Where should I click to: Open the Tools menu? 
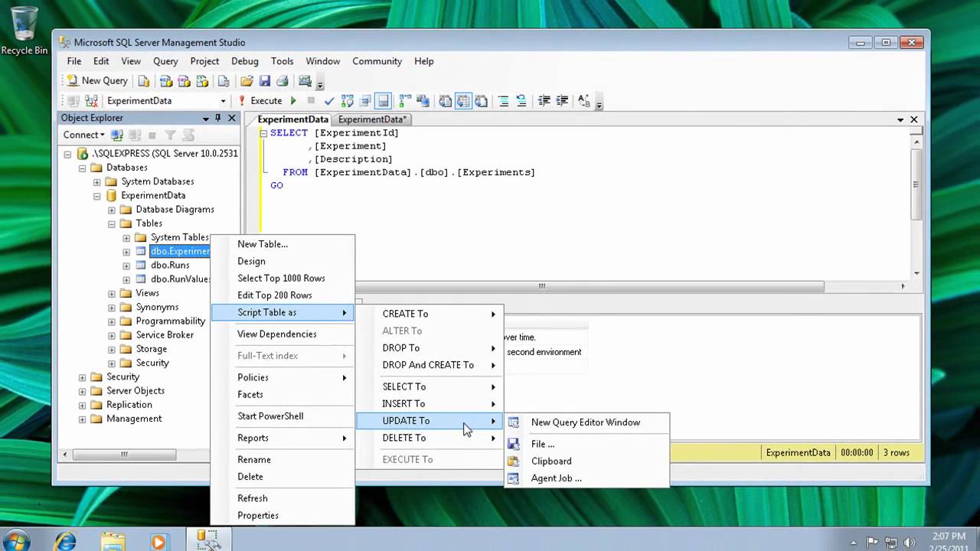coord(282,61)
